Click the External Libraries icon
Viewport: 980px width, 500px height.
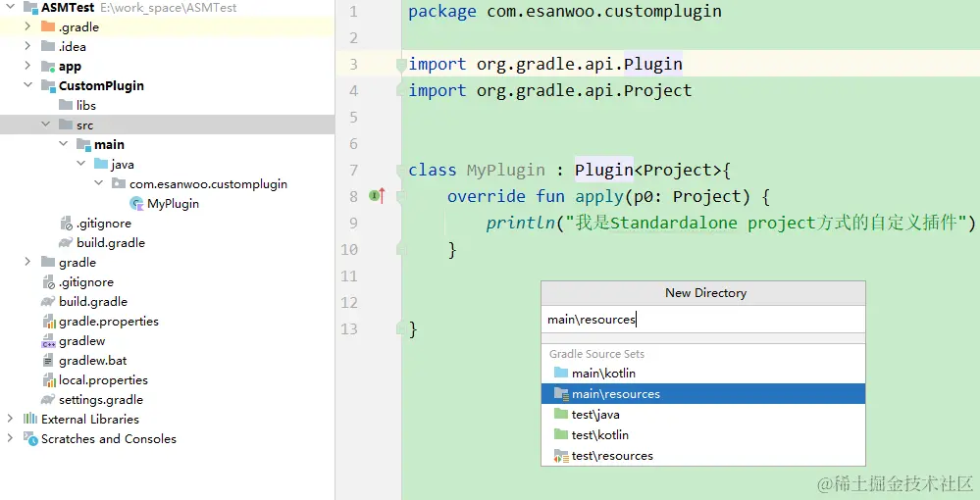point(30,419)
